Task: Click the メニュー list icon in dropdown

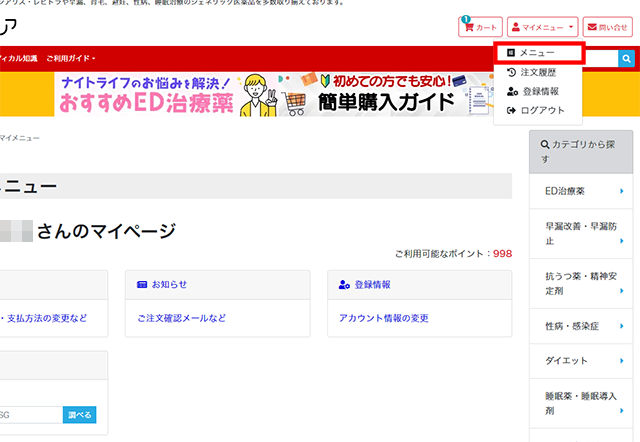Action: click(x=511, y=53)
